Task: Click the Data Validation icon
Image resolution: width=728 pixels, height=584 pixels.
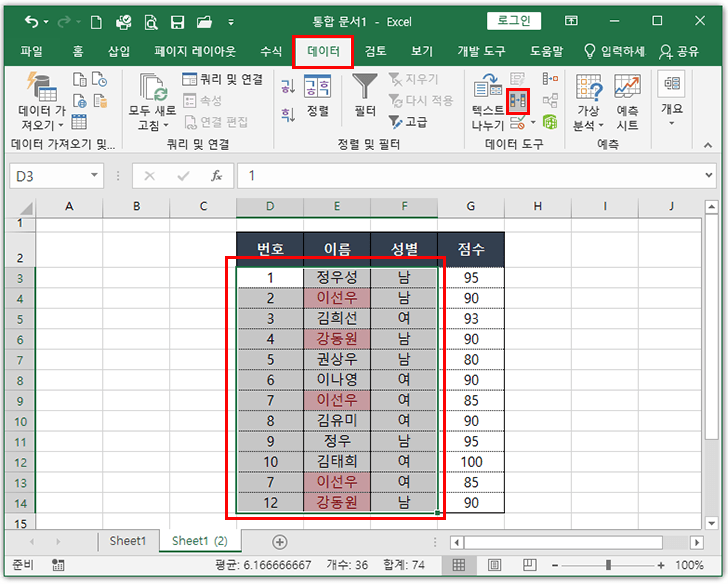Action: click(518, 123)
